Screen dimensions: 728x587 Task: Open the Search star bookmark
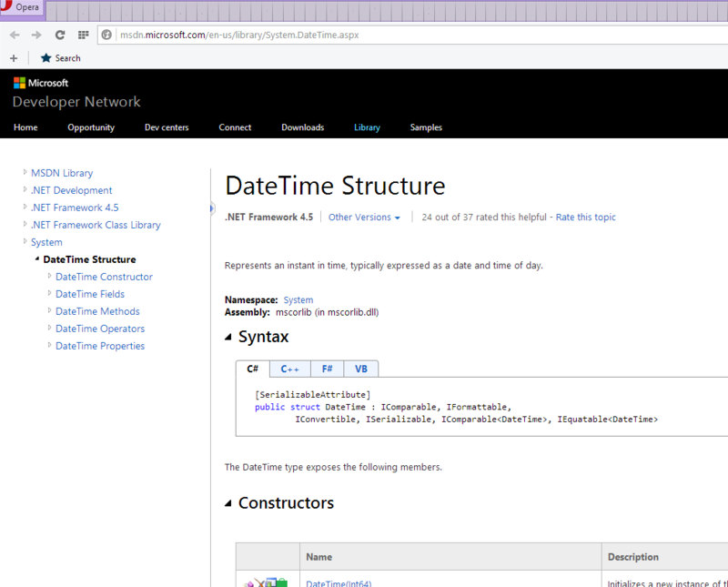(61, 58)
